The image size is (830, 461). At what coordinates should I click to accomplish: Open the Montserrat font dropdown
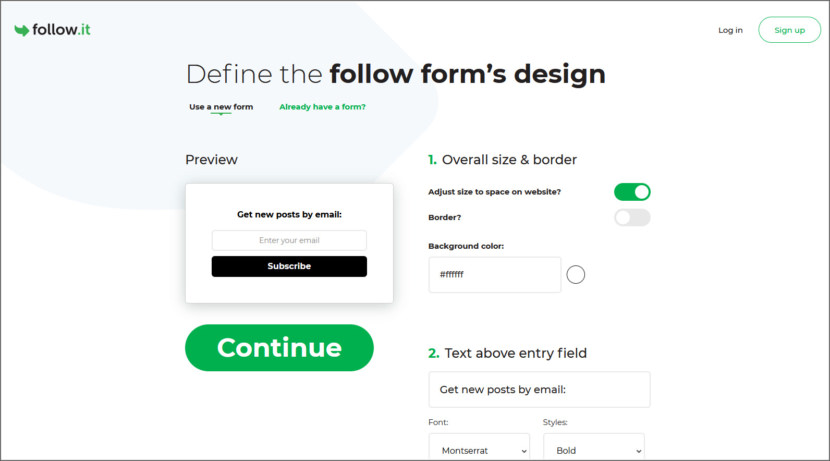(479, 450)
